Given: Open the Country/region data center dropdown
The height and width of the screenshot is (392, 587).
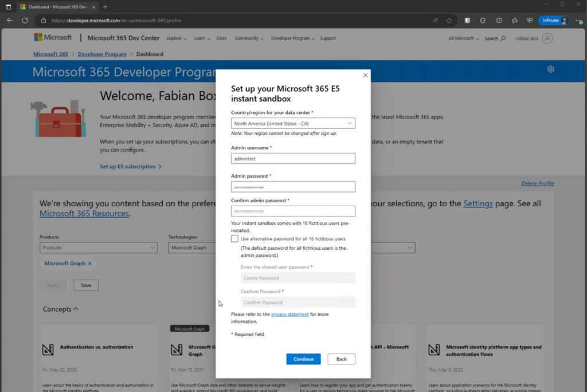Looking at the screenshot, I should point(293,123).
